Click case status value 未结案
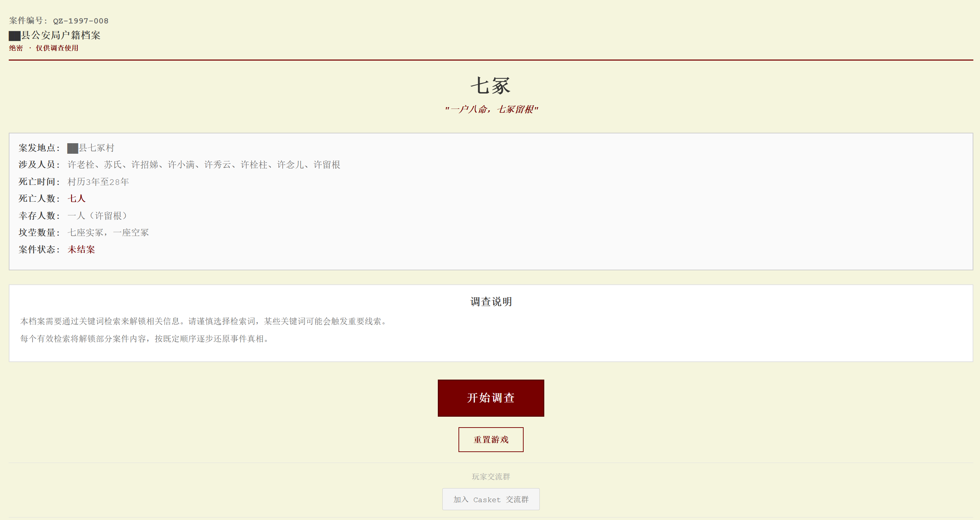 (x=81, y=250)
